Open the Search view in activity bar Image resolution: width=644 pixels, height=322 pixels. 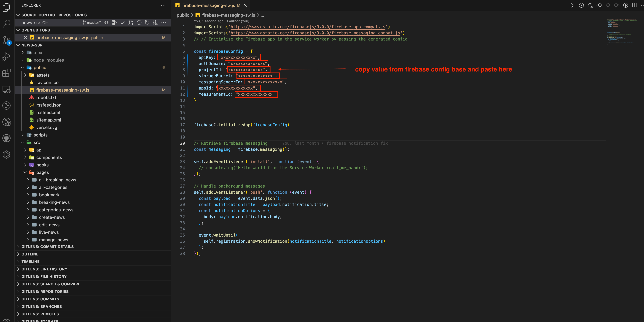pos(6,23)
